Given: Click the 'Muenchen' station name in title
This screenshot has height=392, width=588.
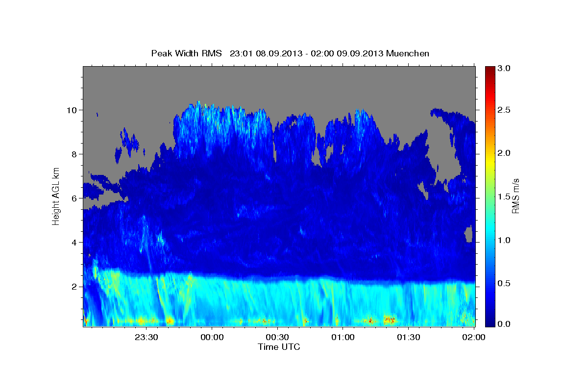Looking at the screenshot, I should click(408, 53).
